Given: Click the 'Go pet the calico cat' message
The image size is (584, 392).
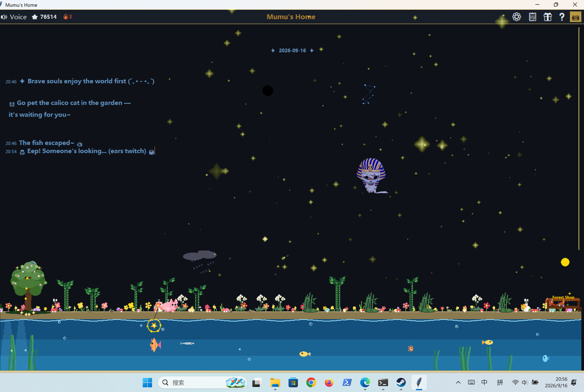Looking at the screenshot, I should click(x=70, y=109).
